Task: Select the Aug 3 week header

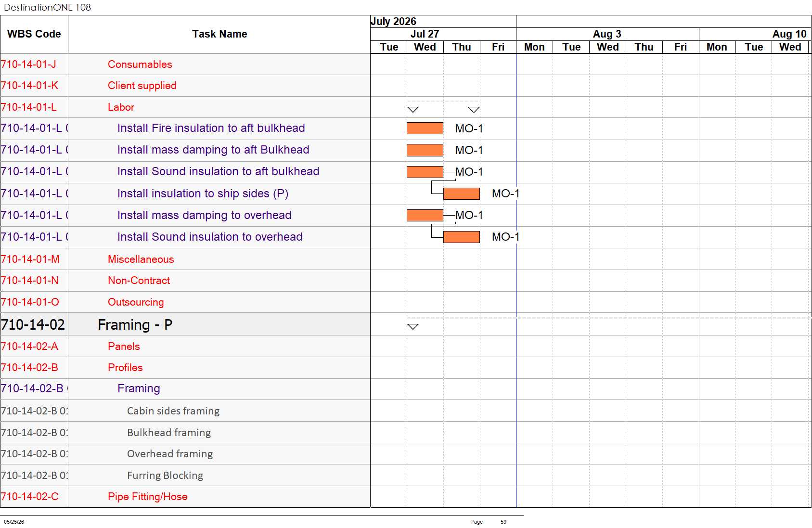Action: 607,34
